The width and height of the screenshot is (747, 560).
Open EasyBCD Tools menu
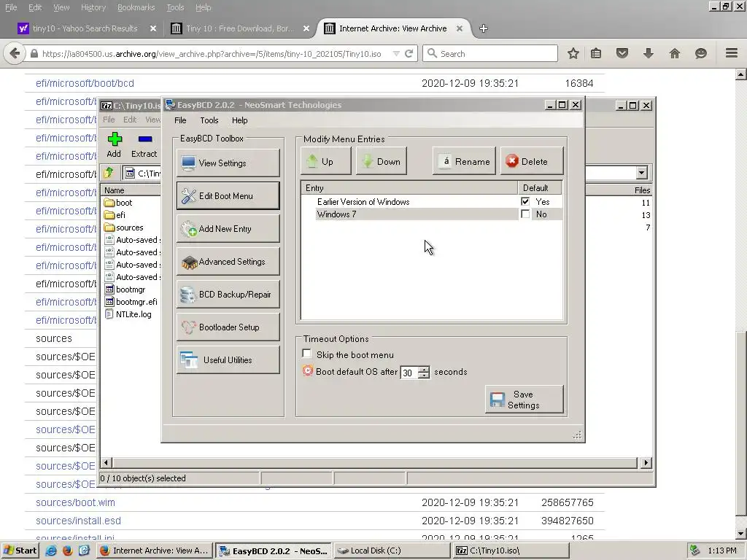click(x=209, y=120)
